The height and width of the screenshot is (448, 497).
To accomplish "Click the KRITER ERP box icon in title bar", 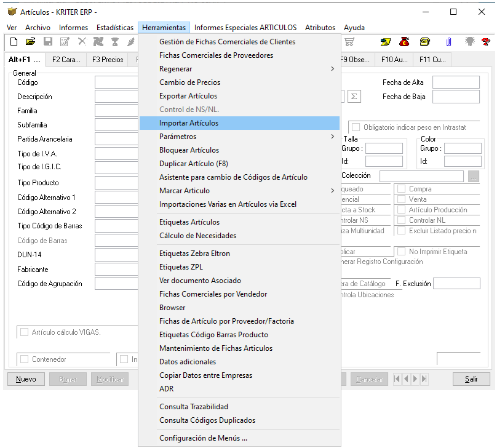I will [12, 12].
